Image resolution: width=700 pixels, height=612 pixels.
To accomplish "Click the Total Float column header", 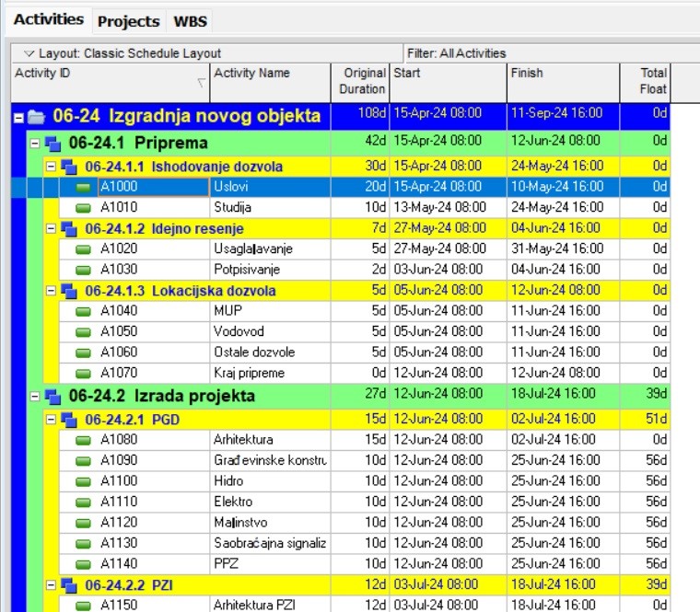I will coord(645,81).
